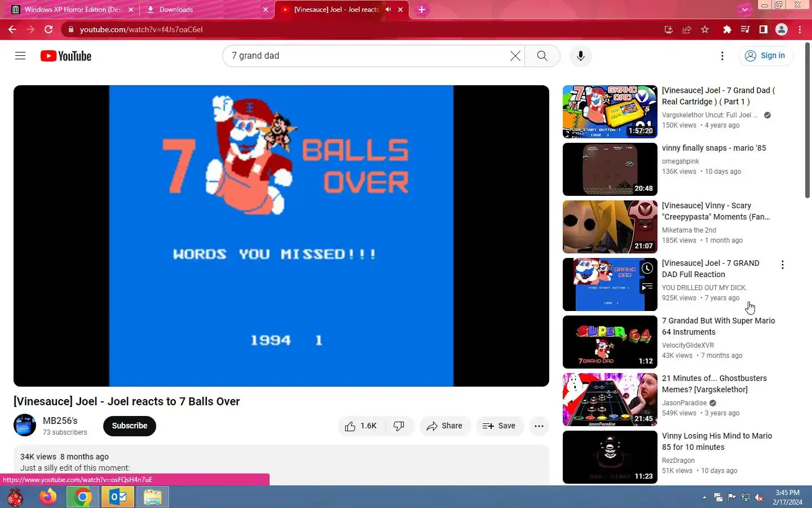Close the Windows XP Horror Edition tab

click(131, 10)
